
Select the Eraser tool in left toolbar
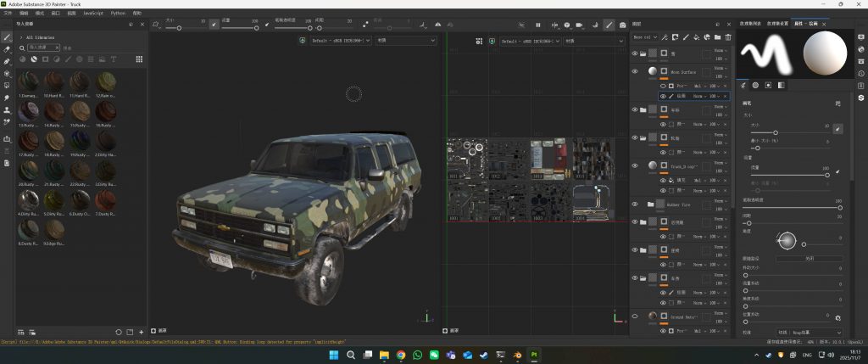pyautogui.click(x=8, y=49)
